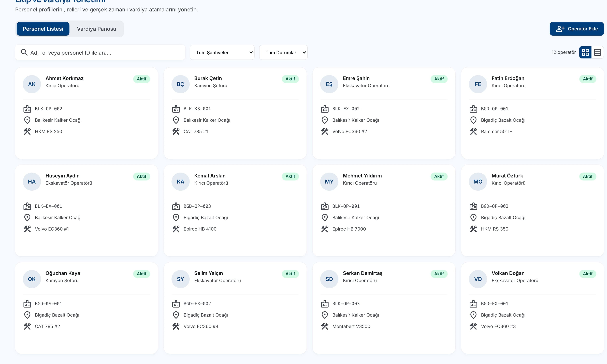Click Bigadiç Bazalt Ocağı on Murat Öztürk's card
The image size is (607, 364).
(503, 218)
